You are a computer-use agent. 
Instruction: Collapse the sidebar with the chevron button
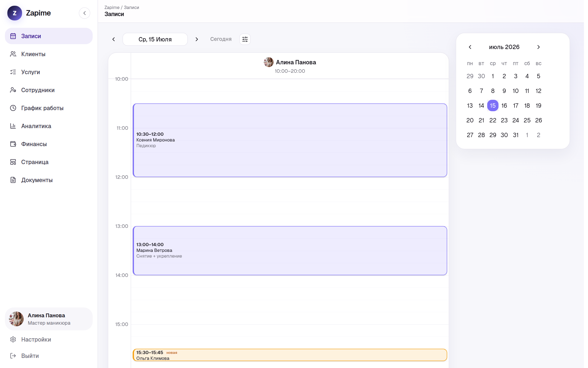pyautogui.click(x=84, y=13)
